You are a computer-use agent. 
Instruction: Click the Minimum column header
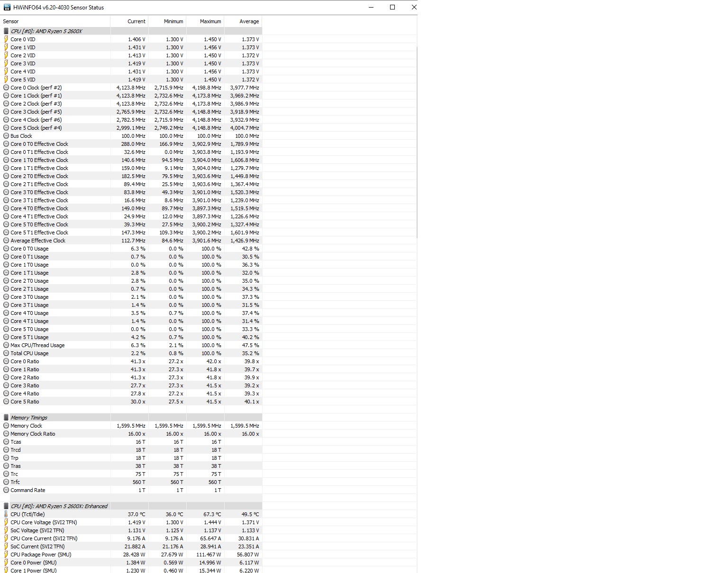167,21
